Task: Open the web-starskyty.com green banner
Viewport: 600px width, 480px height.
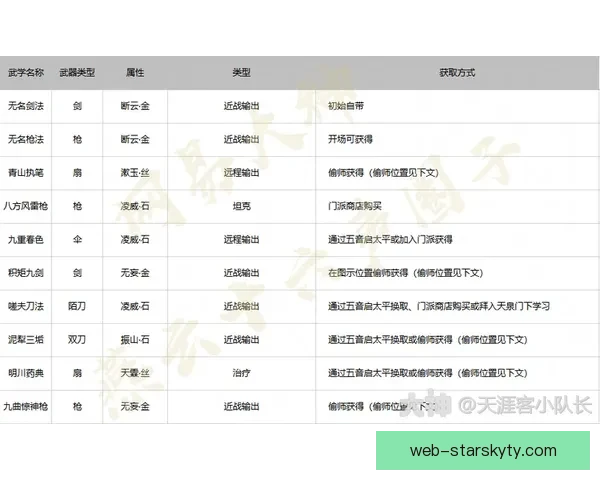Action: pyautogui.click(x=483, y=451)
